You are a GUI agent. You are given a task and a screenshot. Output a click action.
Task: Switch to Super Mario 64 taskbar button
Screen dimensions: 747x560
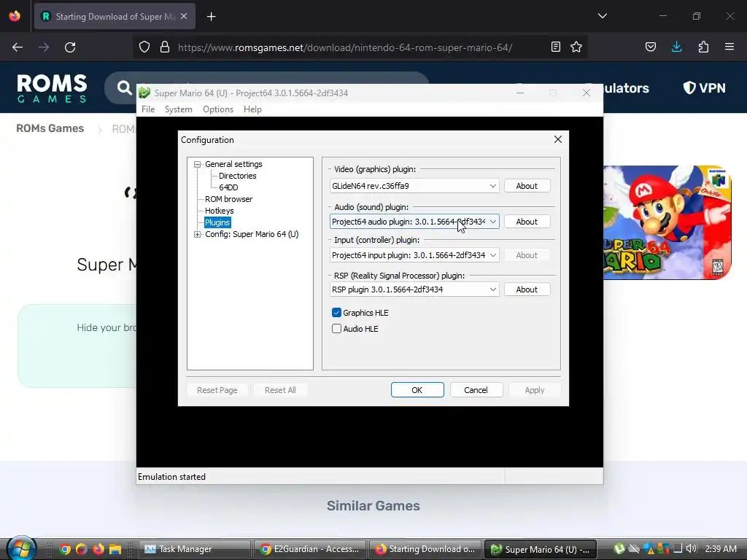click(x=541, y=549)
